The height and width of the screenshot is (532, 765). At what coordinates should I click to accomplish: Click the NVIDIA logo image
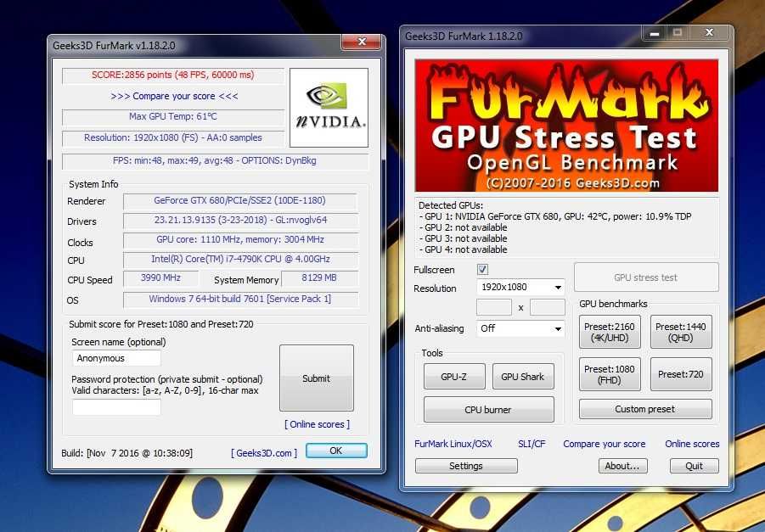point(329,107)
